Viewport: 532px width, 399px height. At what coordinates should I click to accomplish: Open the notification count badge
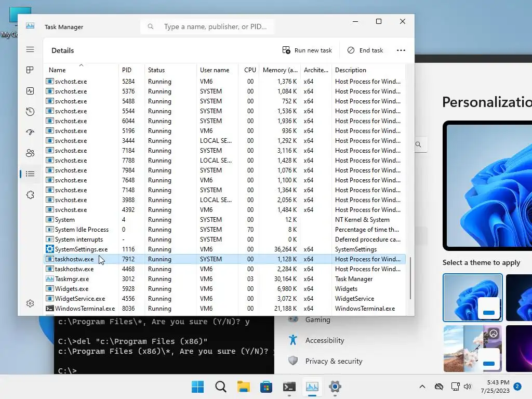517,387
